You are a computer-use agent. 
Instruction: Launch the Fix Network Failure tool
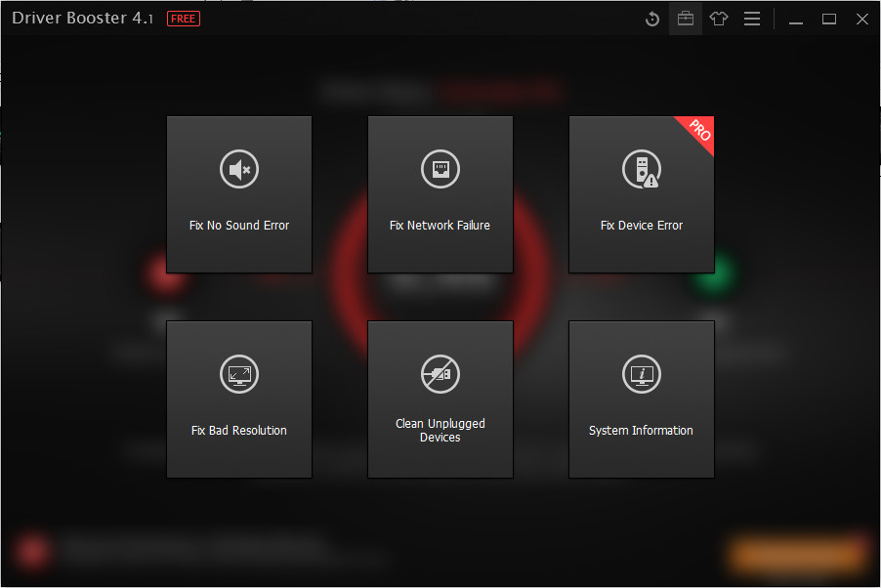point(440,193)
